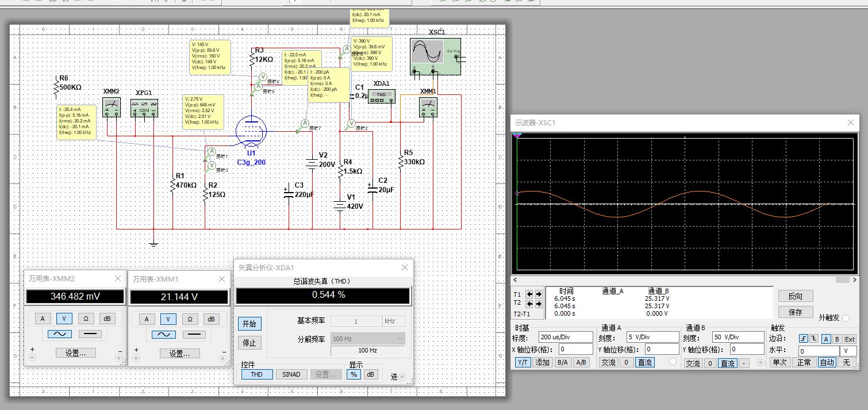Click 开始 in distortion analyzer

tap(249, 324)
